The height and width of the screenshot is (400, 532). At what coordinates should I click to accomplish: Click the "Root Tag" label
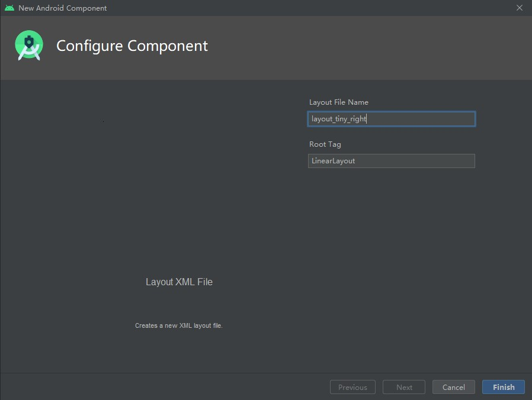[325, 144]
